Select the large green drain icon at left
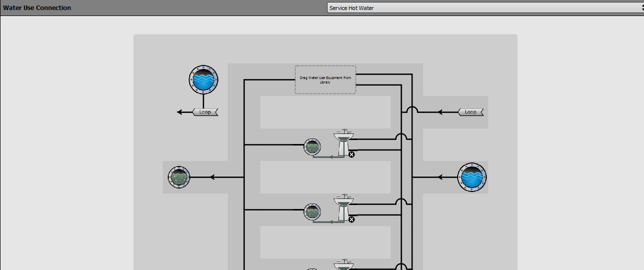This screenshot has height=270, width=644. [179, 177]
